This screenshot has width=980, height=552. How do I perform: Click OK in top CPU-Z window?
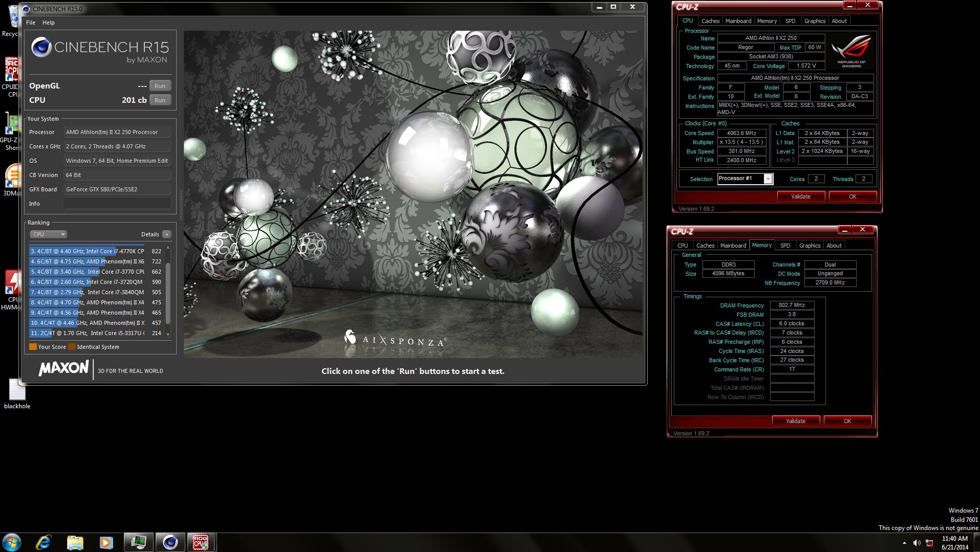[x=853, y=196]
